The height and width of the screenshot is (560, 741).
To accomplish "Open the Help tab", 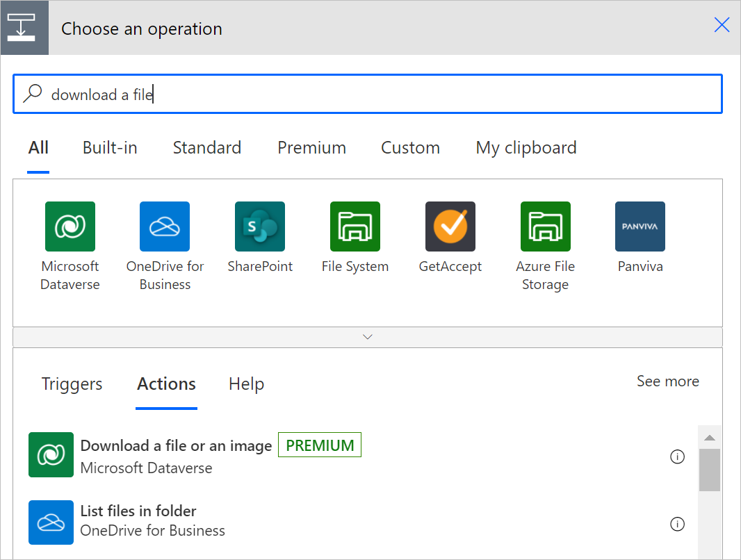I will tap(245, 384).
